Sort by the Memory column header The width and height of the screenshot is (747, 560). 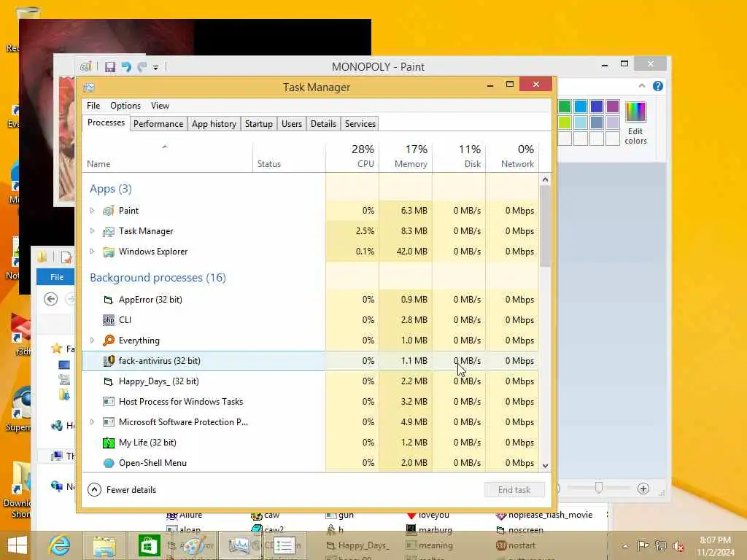406,157
